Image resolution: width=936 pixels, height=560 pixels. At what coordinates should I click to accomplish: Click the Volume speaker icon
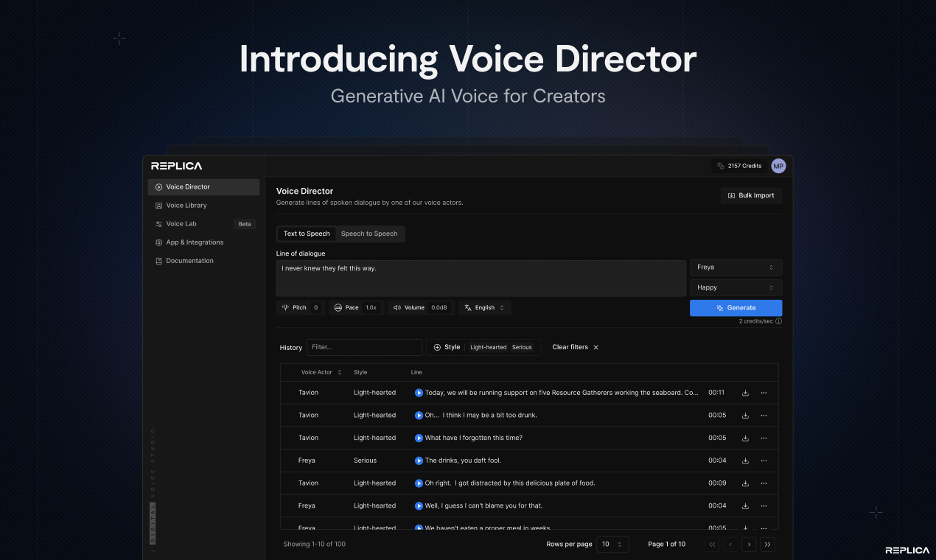point(396,307)
